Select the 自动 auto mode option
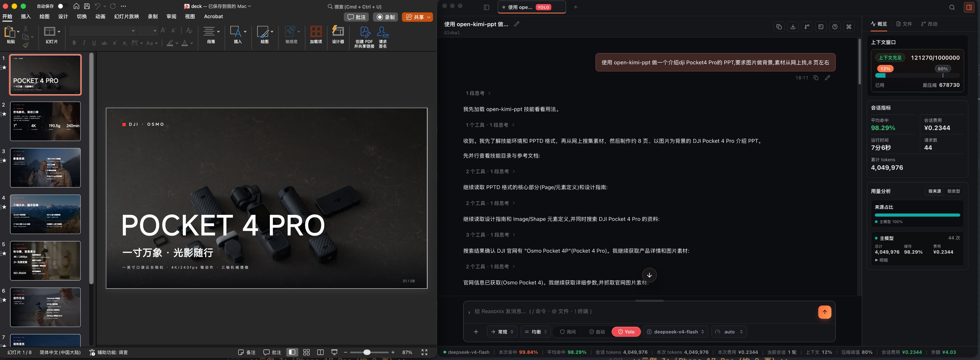Screen dimensions: 980x360 pyautogui.click(x=597, y=332)
